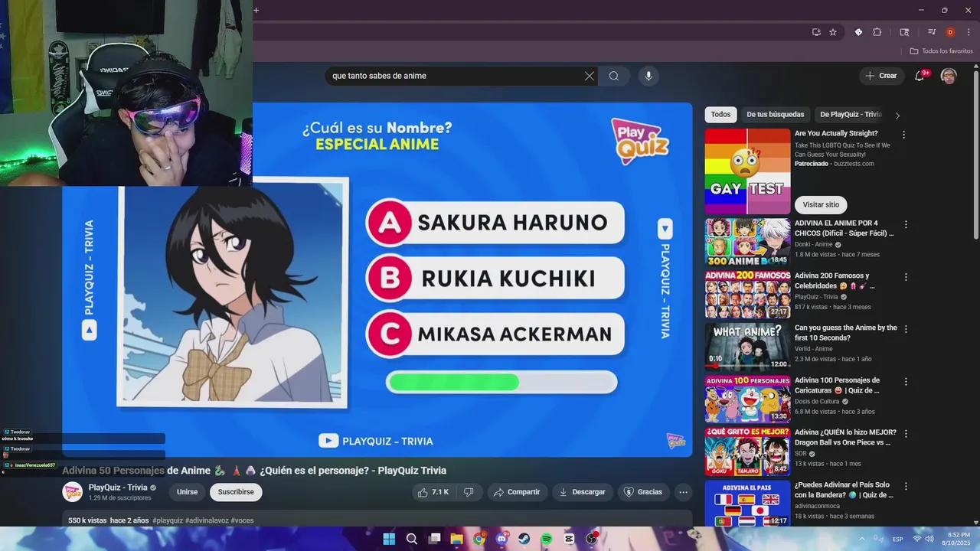Click the #playquiz hashtag
Image resolution: width=980 pixels, height=551 pixels.
(x=168, y=520)
